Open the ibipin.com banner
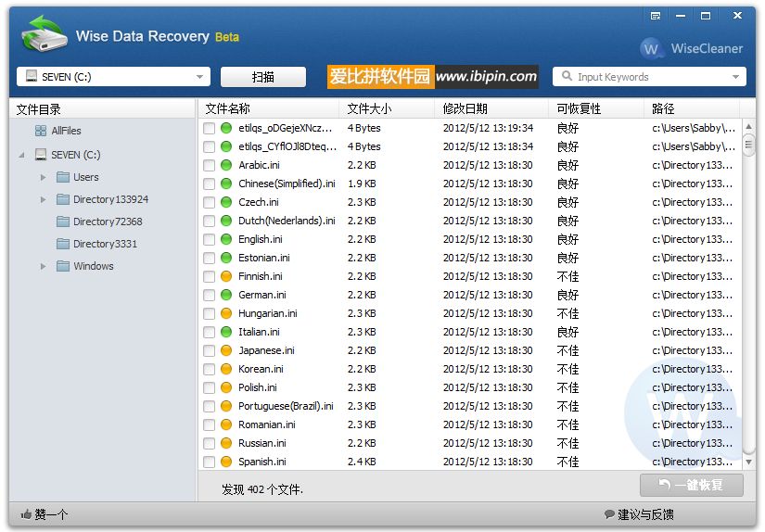765x532 pixels. coord(433,77)
